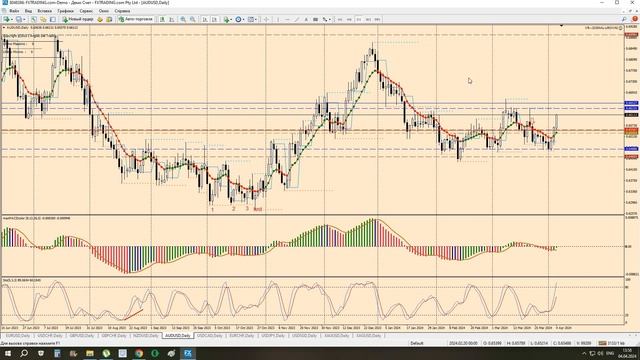Switch chart to bar chart type

tap(162, 19)
